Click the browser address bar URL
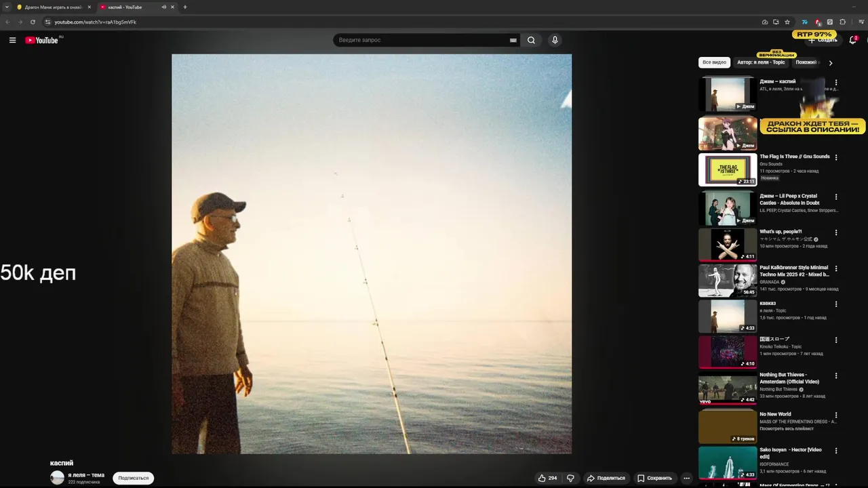The image size is (868, 488). click(95, 22)
